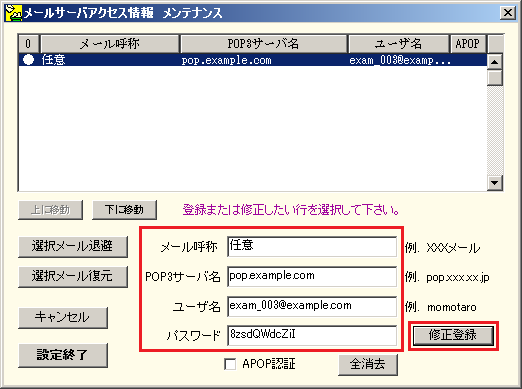Click the application icon in title bar
522x389 pixels.
(x=13, y=13)
